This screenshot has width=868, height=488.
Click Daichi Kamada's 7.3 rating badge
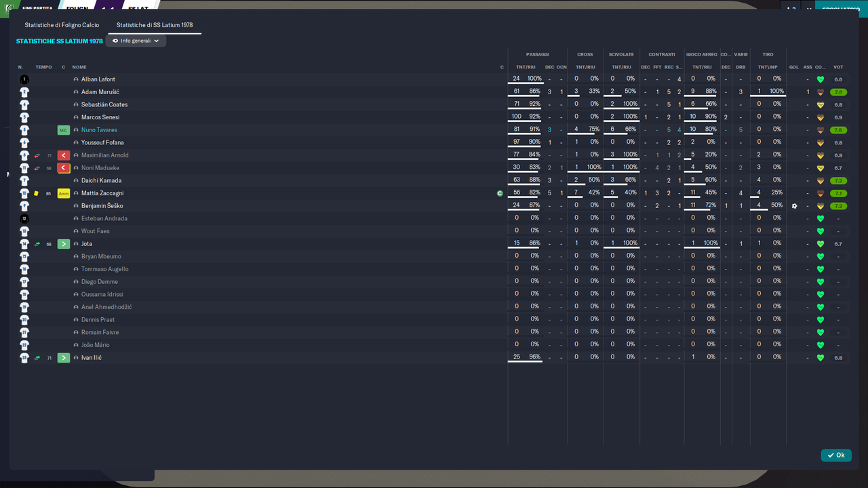[x=838, y=181]
